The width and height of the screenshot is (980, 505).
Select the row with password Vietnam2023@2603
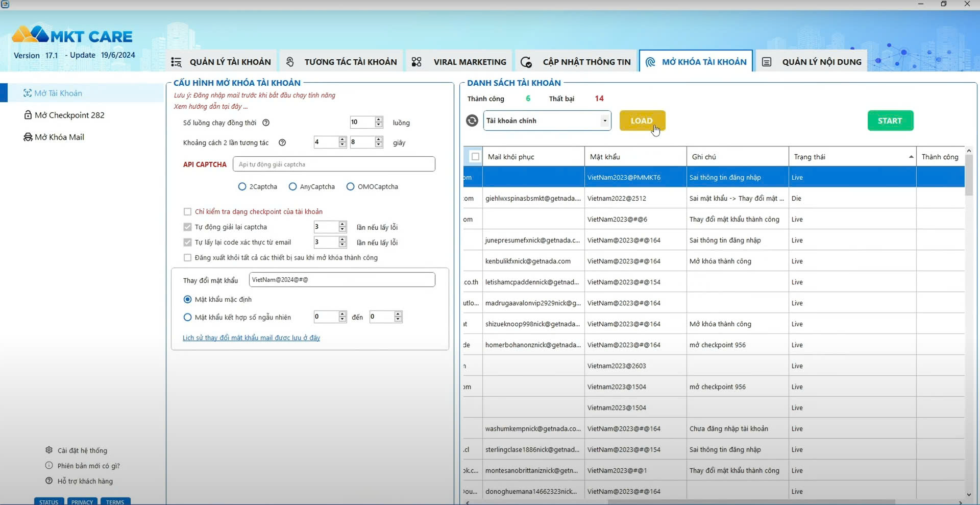coord(714,366)
